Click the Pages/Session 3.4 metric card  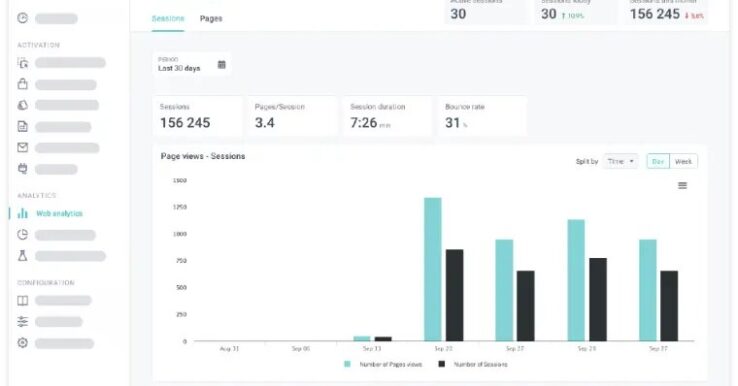293,116
